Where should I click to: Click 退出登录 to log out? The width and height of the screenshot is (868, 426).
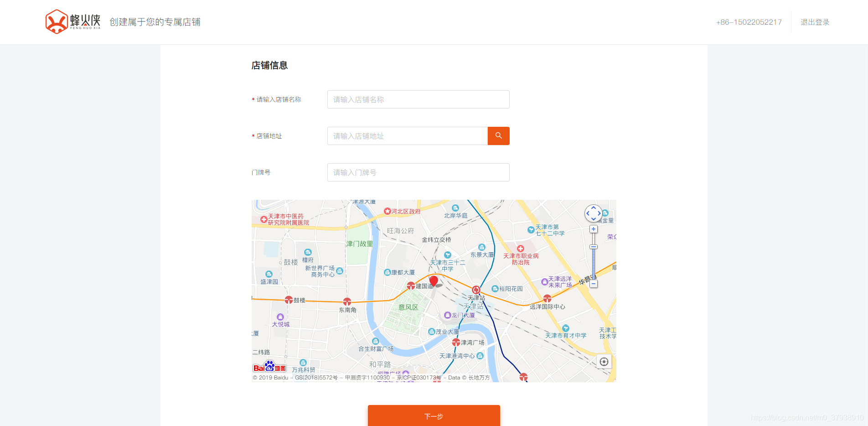[815, 22]
